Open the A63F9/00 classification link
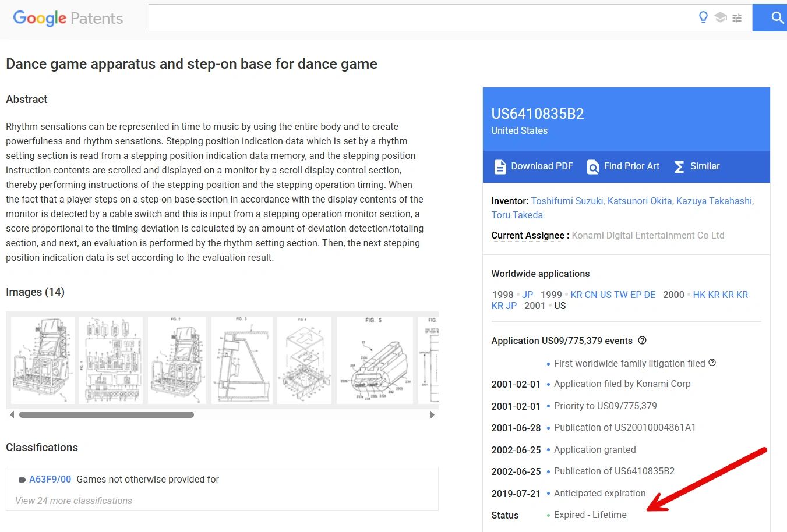Screen dimensions: 787x532 (x=50, y=479)
